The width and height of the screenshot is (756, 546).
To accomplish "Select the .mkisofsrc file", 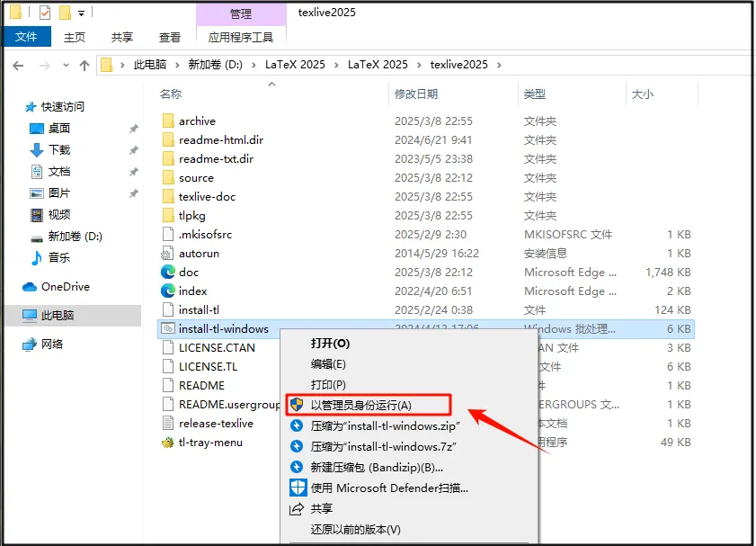I will [205, 235].
